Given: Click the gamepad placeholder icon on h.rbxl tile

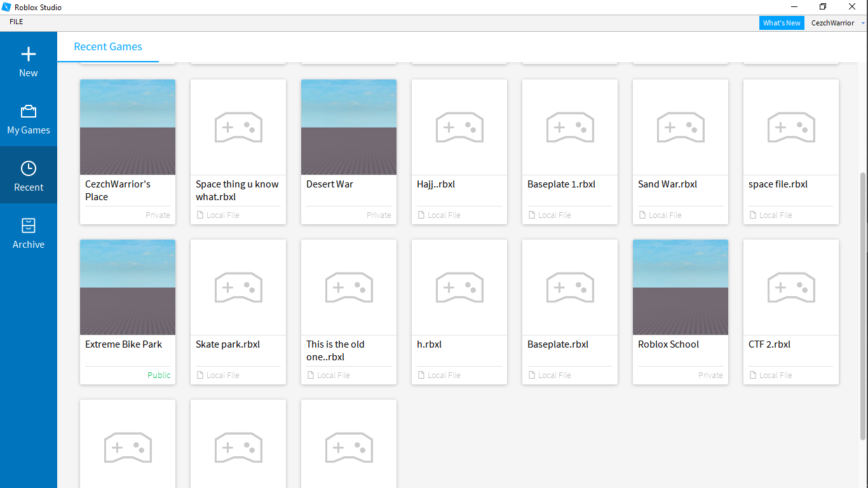Looking at the screenshot, I should [459, 287].
